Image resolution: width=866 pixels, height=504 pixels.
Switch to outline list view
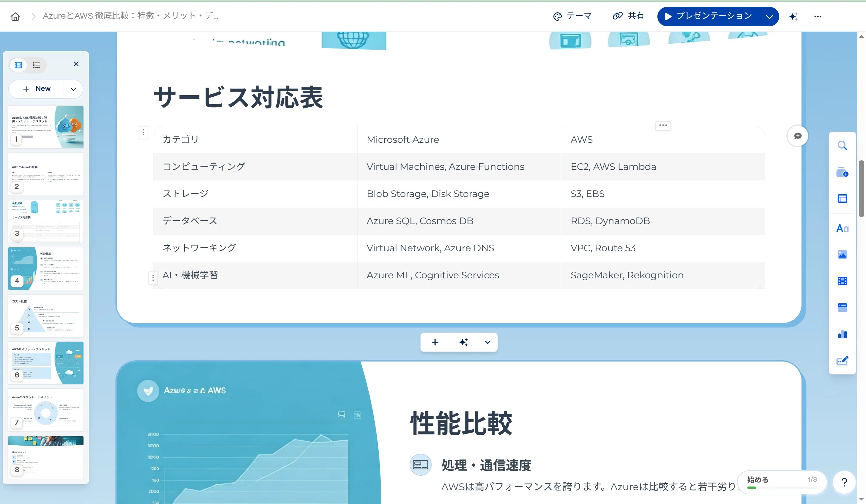click(36, 65)
